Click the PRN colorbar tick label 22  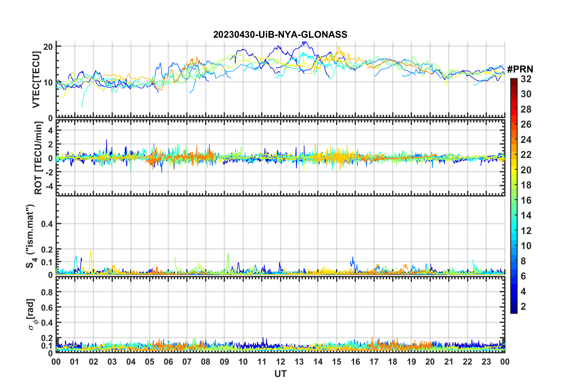(526, 155)
